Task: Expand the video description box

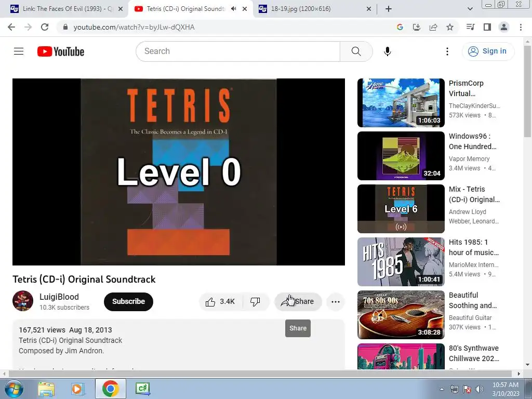Action: coord(179,344)
